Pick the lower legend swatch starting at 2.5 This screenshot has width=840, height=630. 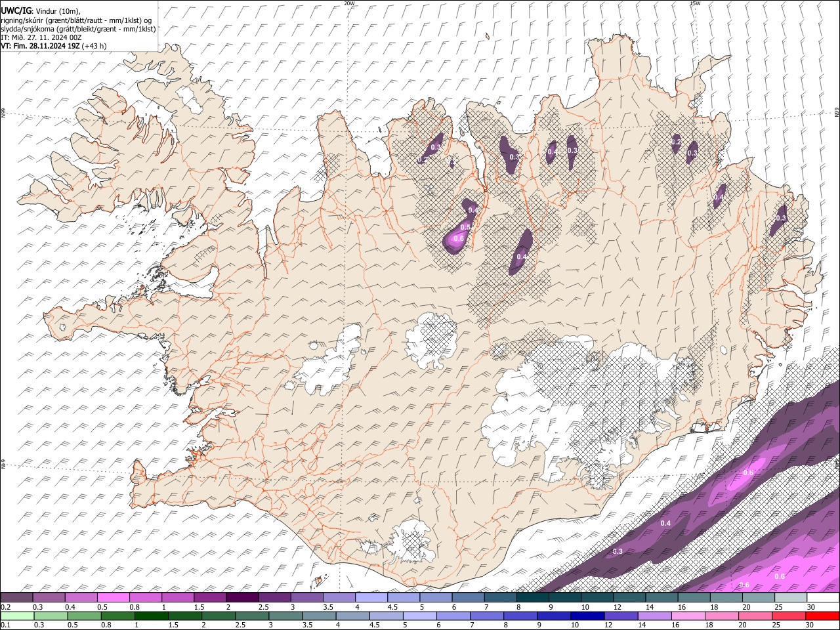[x=251, y=616]
